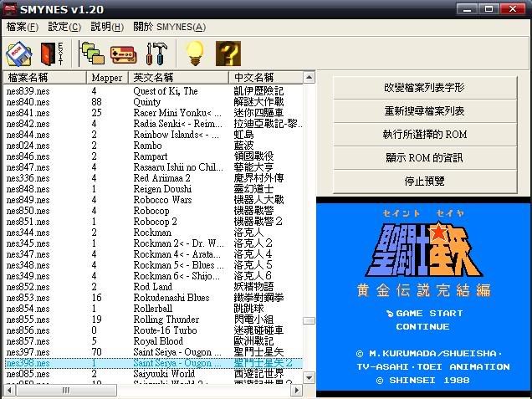Open the 設定(C) menu

(x=64, y=27)
